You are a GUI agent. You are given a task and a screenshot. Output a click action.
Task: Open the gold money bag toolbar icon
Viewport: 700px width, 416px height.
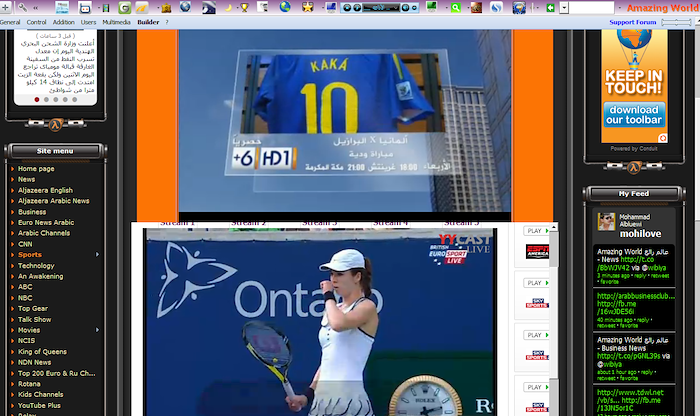tap(167, 8)
